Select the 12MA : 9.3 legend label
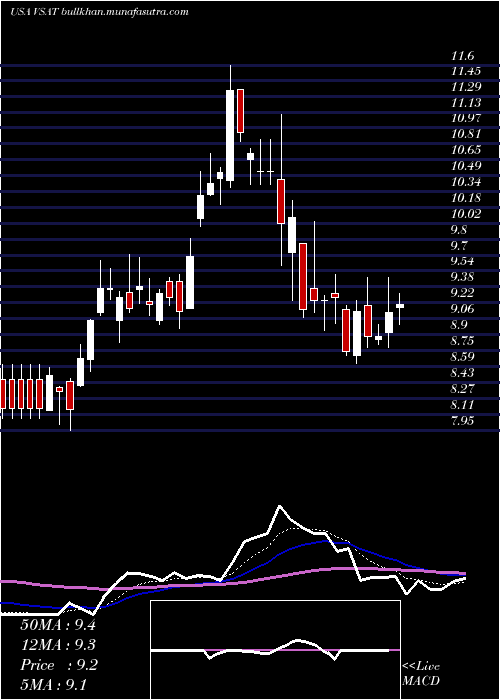 click(x=58, y=645)
